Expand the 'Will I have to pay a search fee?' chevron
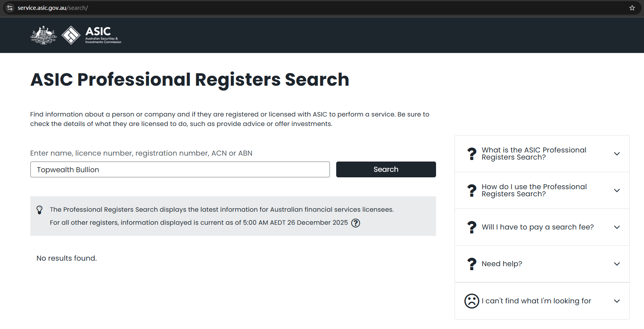 click(x=617, y=227)
